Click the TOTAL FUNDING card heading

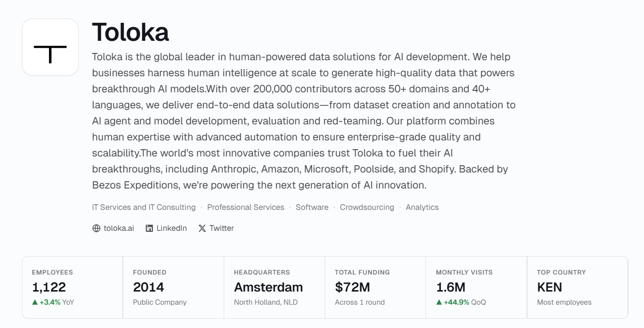362,273
